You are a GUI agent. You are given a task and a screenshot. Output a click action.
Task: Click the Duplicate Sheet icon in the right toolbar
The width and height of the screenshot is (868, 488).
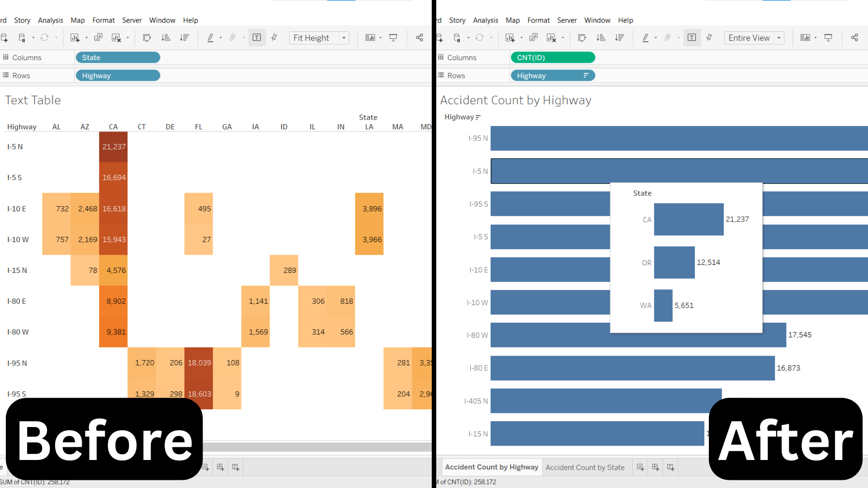click(533, 38)
